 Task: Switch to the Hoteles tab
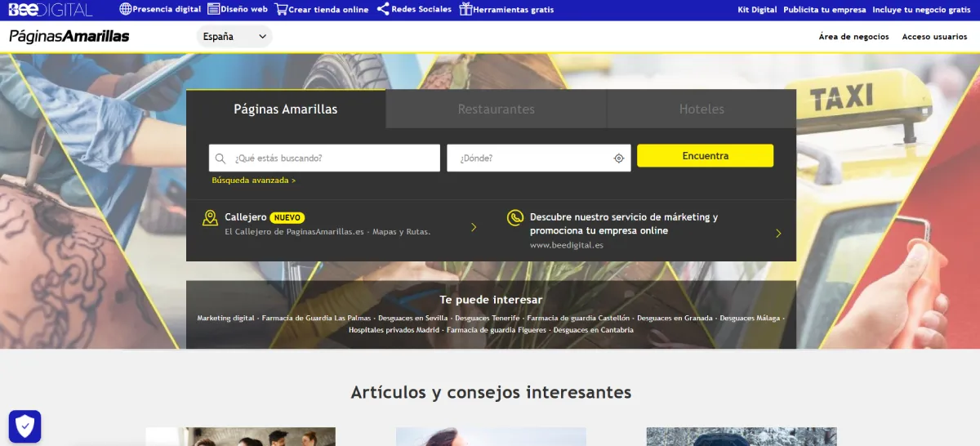tap(702, 109)
